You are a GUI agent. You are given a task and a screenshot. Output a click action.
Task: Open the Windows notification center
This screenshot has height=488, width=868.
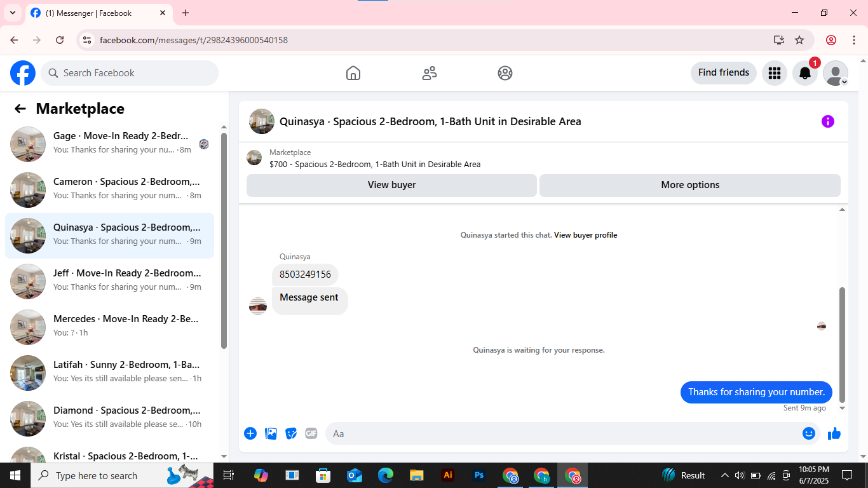(847, 475)
